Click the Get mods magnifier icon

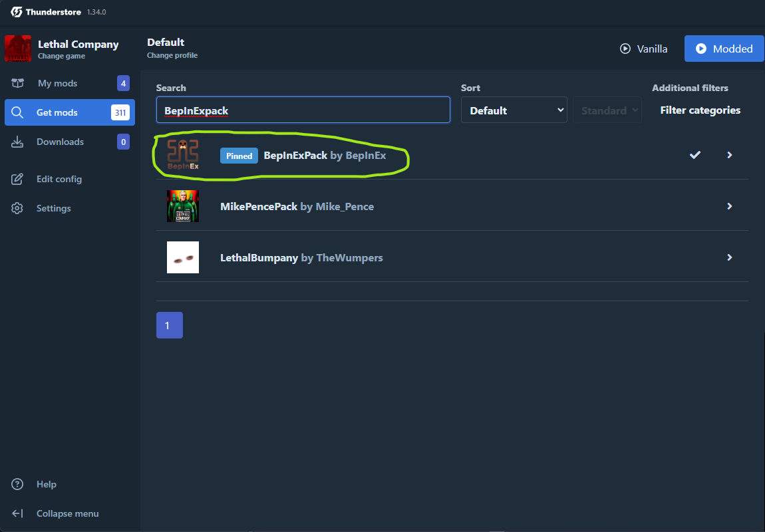(x=17, y=112)
